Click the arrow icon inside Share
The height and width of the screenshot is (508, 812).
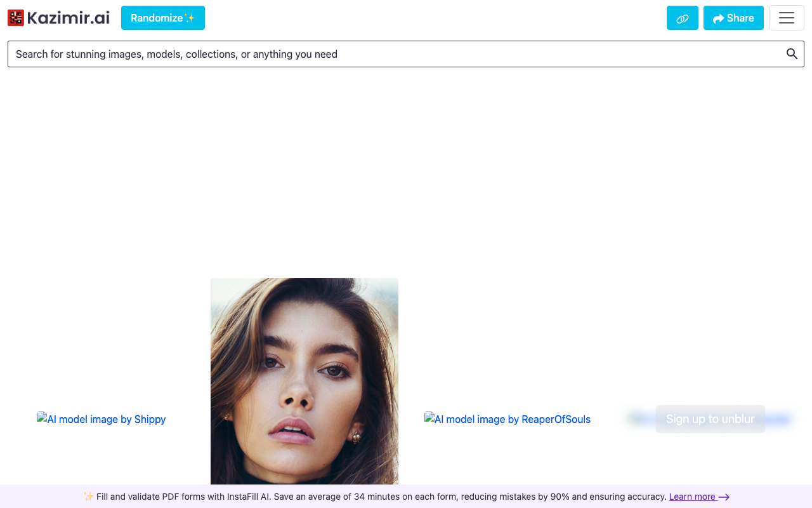click(x=718, y=18)
